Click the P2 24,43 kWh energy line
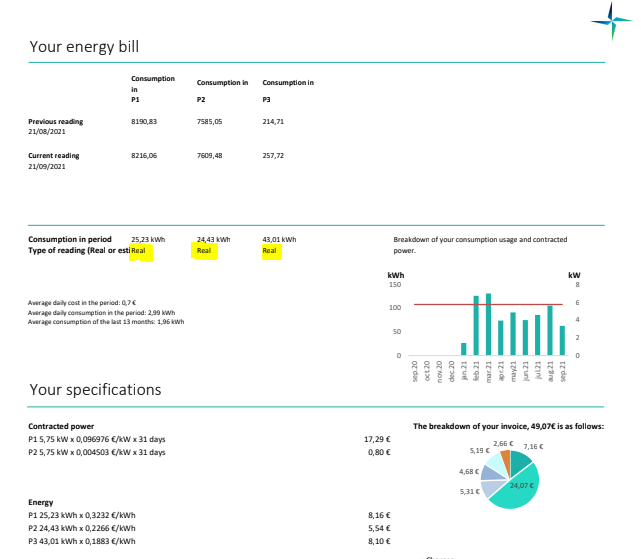Screen dimensions: 641x559 pos(82,528)
